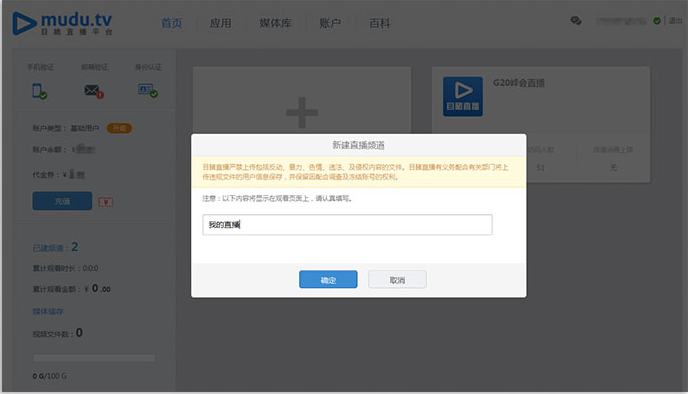
Task: Click the storage usage progress bar
Action: [94, 358]
